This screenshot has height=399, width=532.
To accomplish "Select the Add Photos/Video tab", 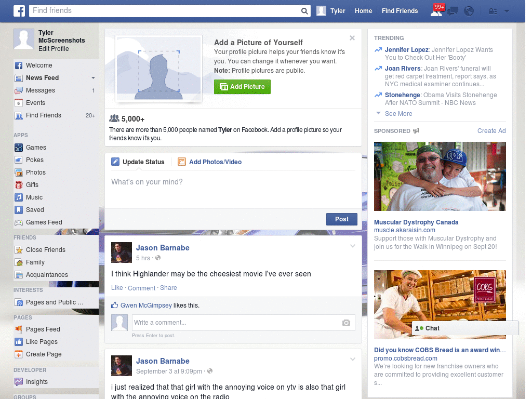I will point(210,162).
